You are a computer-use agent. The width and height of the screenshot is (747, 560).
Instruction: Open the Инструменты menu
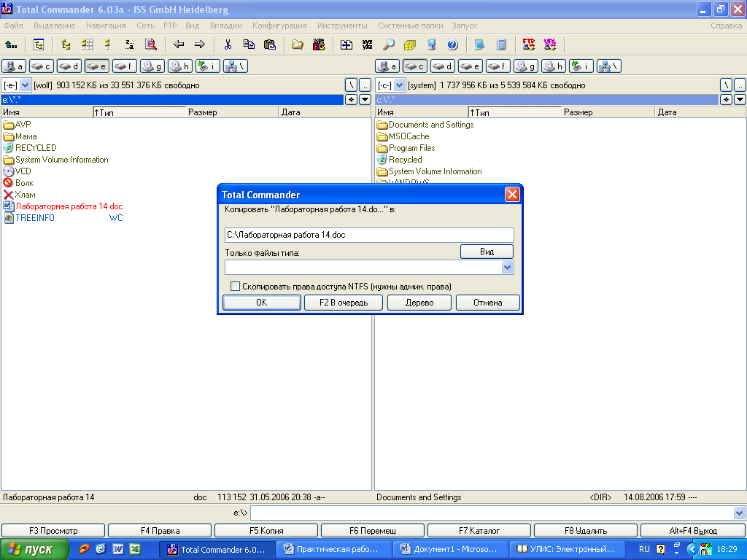coord(342,26)
